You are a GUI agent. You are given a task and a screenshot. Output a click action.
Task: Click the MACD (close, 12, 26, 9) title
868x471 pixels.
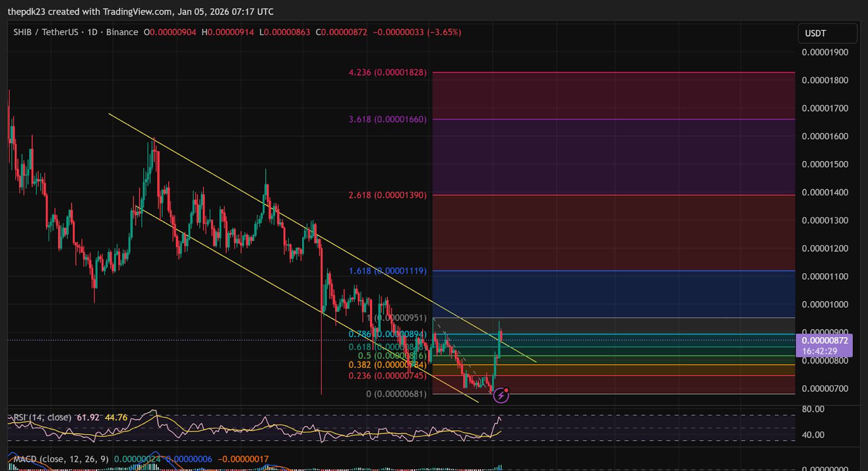click(61, 459)
